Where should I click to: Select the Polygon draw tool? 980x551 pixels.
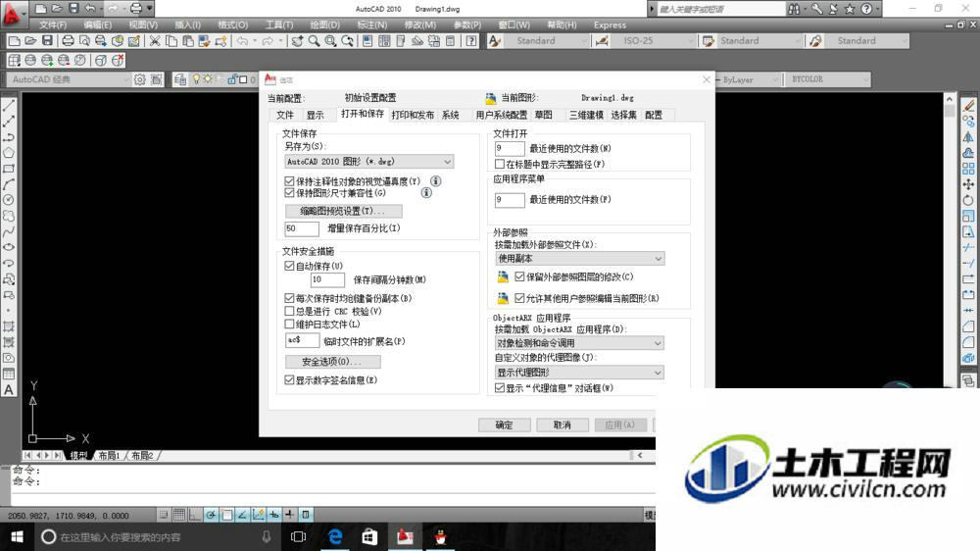tap(9, 153)
